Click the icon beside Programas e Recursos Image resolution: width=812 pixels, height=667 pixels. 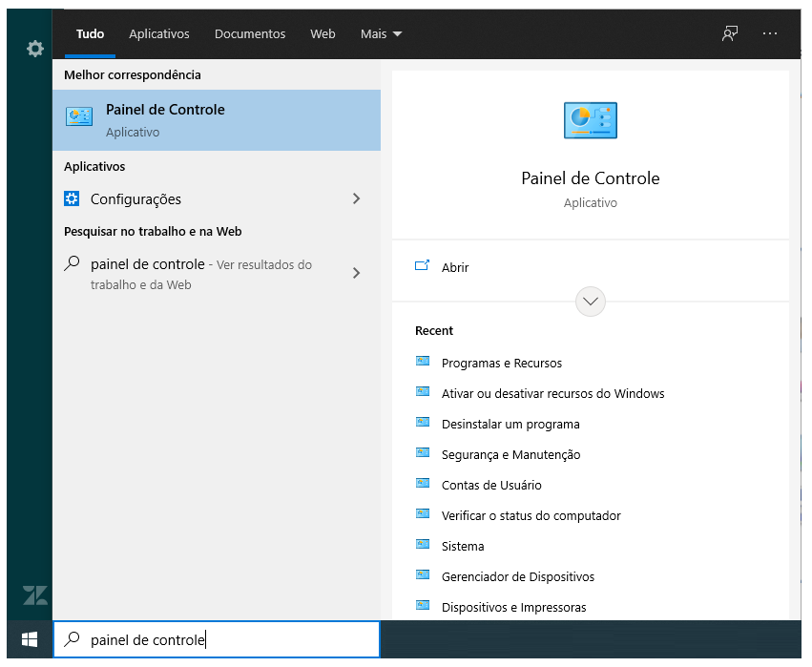(x=423, y=361)
